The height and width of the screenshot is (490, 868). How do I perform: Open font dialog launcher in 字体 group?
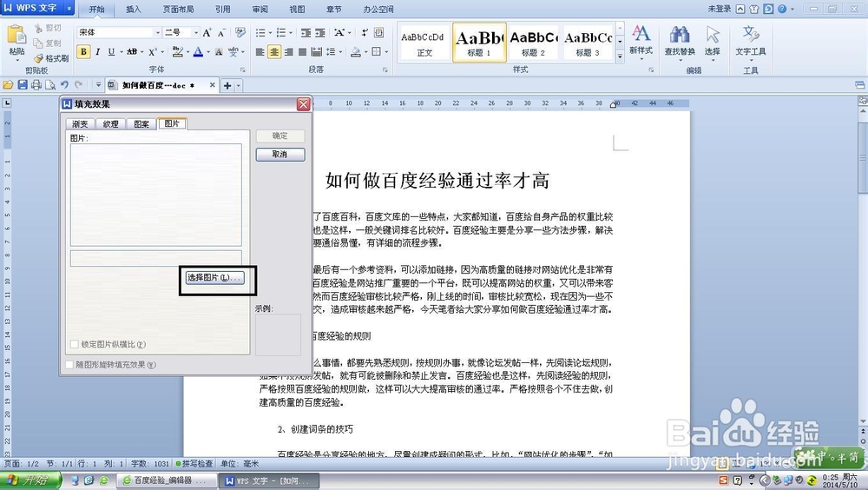(x=242, y=70)
